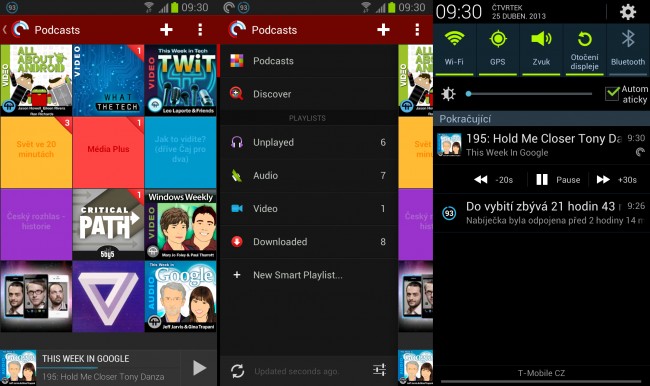Tap Pocket Casts logo in the middle screen header

pyautogui.click(x=238, y=29)
